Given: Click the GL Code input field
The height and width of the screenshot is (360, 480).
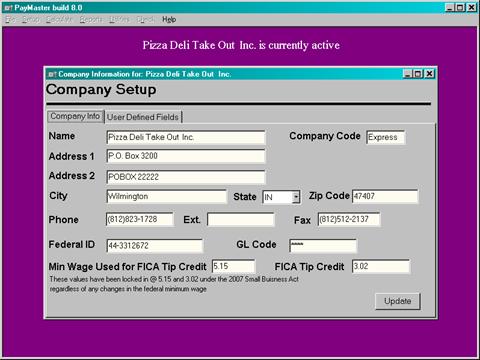Looking at the screenshot, I should coord(323,246).
